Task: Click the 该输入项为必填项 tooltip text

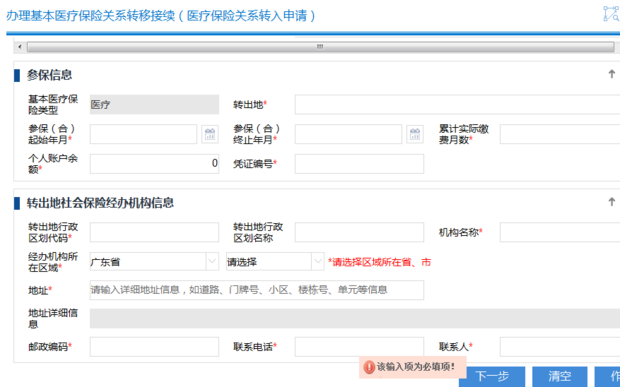Action: pyautogui.click(x=416, y=367)
